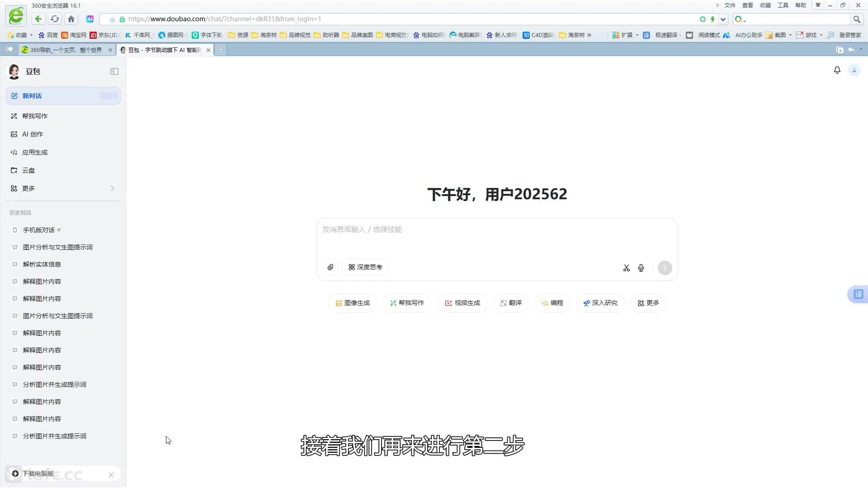Open the search engine selector dropdown
Image resolution: width=868 pixels, height=488 pixels.
[x=740, y=19]
